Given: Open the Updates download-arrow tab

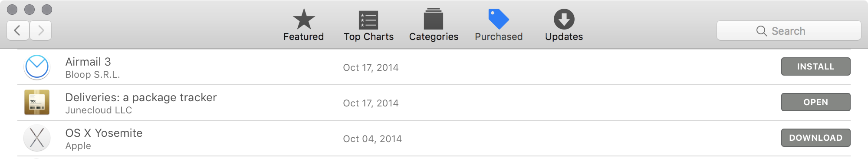Looking at the screenshot, I should tap(564, 25).
